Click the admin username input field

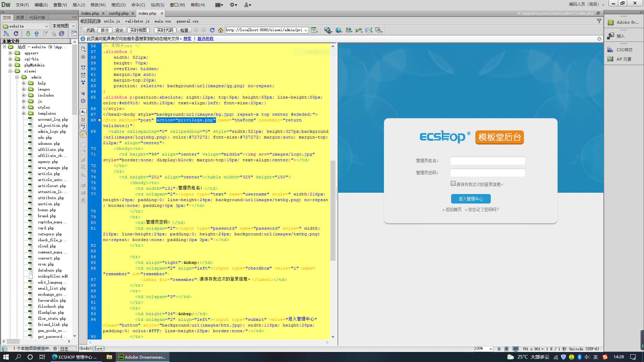click(487, 161)
